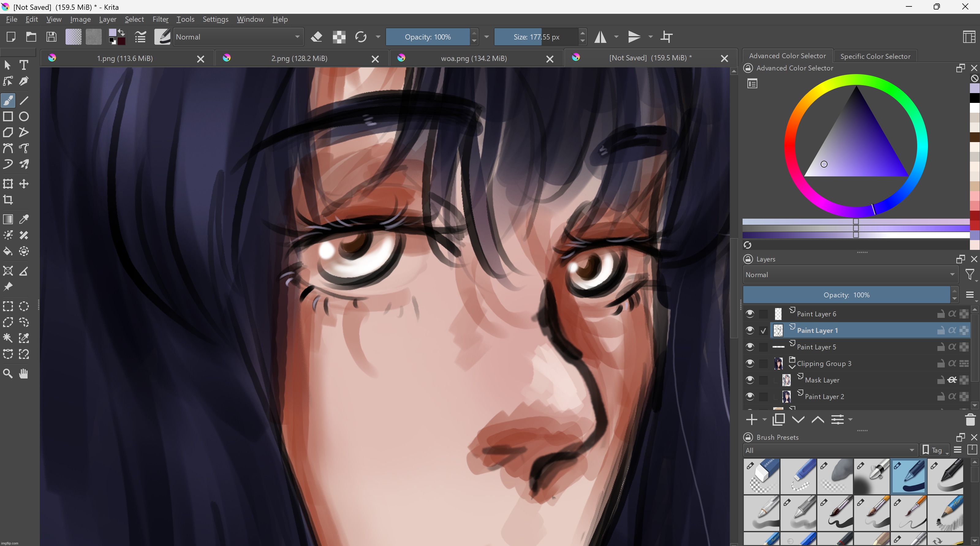The image size is (980, 546).
Task: Activate the Zoom magnifier tool
Action: 8,374
